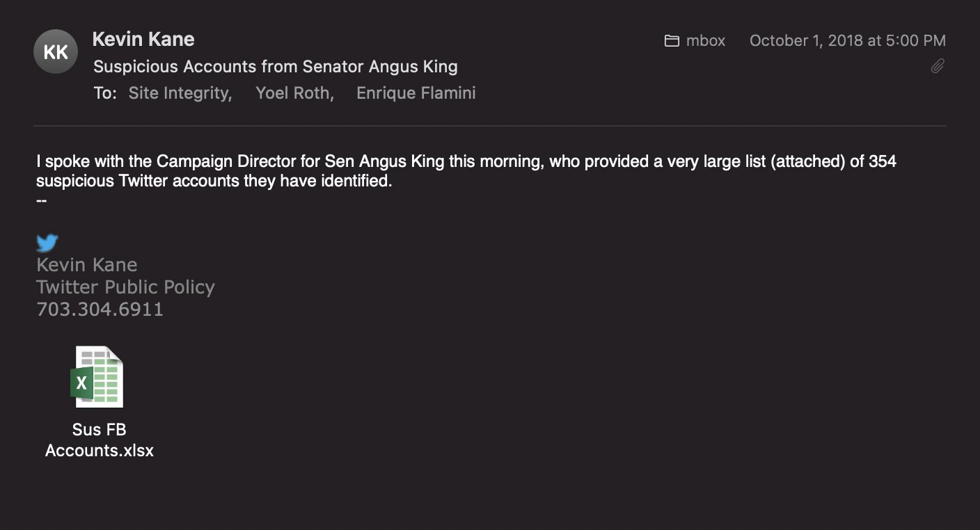Click the October 1, 2018 date stamp
This screenshot has width=980, height=530.
pos(847,41)
